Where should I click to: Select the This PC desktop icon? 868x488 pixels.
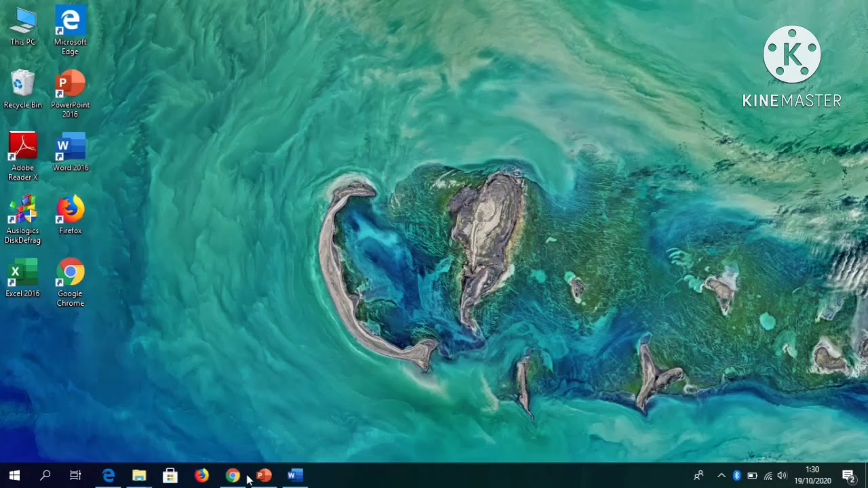(x=22, y=26)
